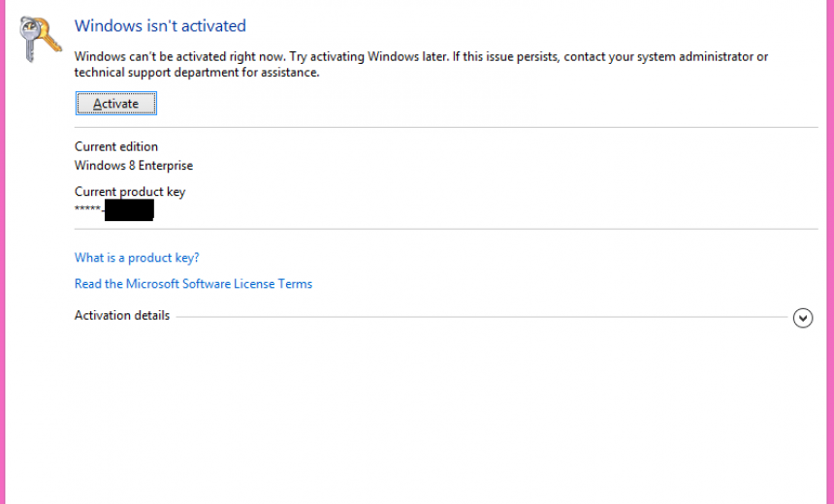The width and height of the screenshot is (834, 504).
Task: Click the pink right window border
Action: (x=831, y=252)
